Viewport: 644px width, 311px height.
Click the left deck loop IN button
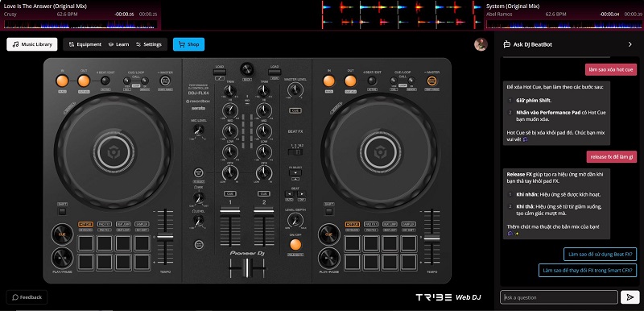tap(62, 81)
